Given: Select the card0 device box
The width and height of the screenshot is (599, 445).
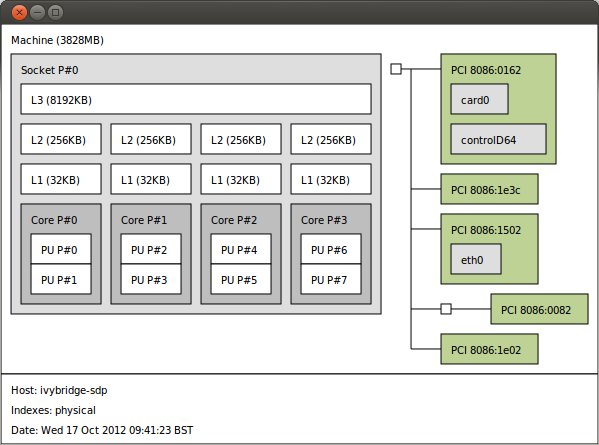Looking at the screenshot, I should pyautogui.click(x=479, y=99).
